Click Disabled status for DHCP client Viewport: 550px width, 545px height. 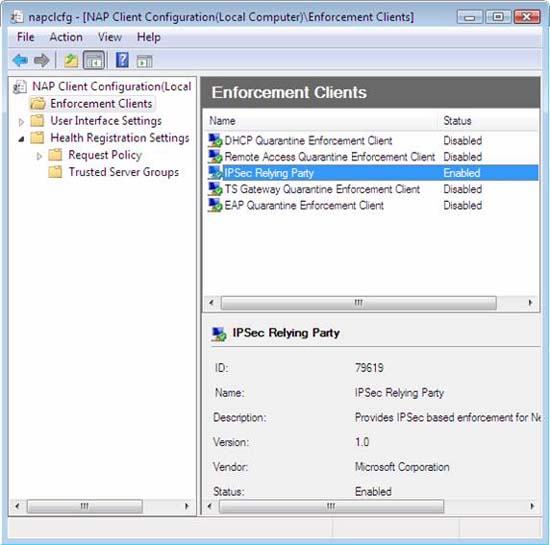(463, 141)
